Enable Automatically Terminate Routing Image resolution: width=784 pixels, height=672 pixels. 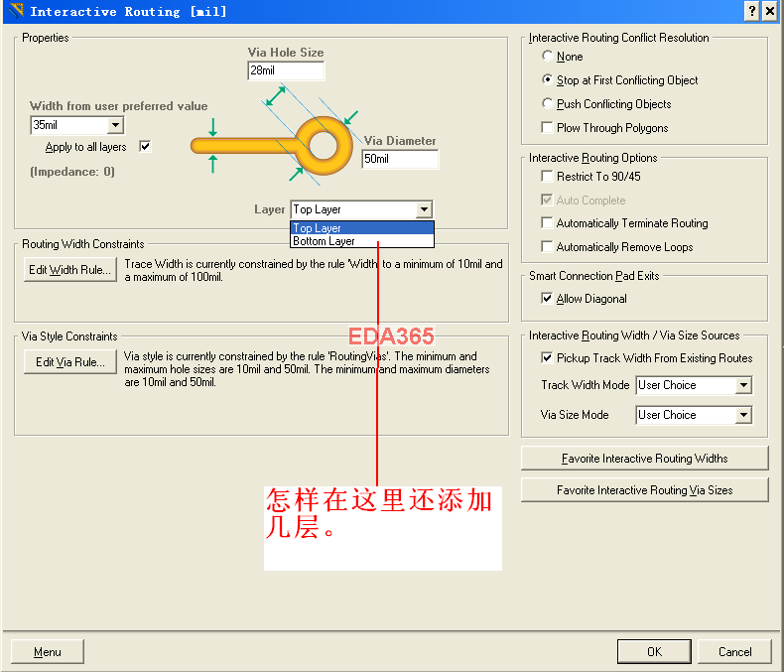548,222
